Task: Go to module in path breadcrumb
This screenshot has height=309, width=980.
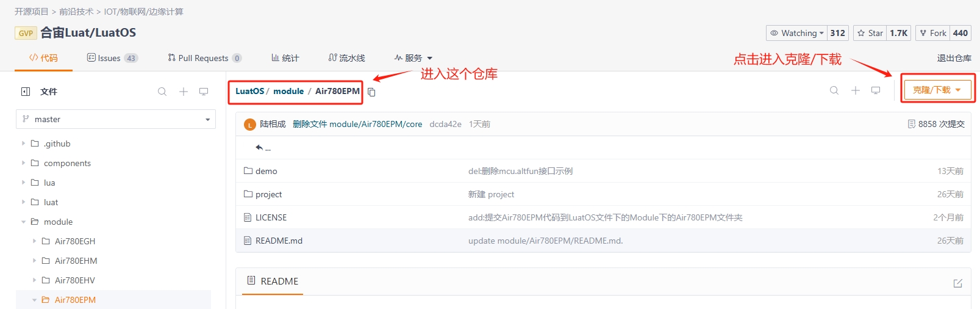Action: coord(288,91)
